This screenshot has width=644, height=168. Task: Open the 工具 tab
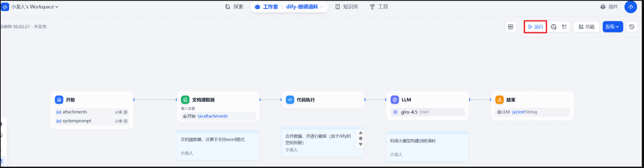coord(379,7)
